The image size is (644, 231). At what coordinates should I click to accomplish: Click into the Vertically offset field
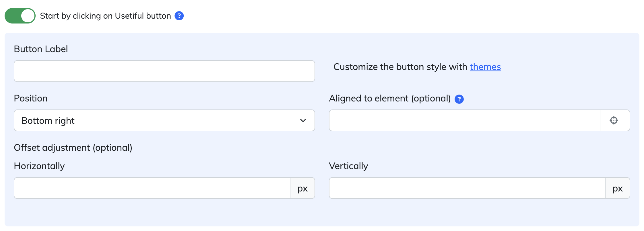(x=467, y=188)
